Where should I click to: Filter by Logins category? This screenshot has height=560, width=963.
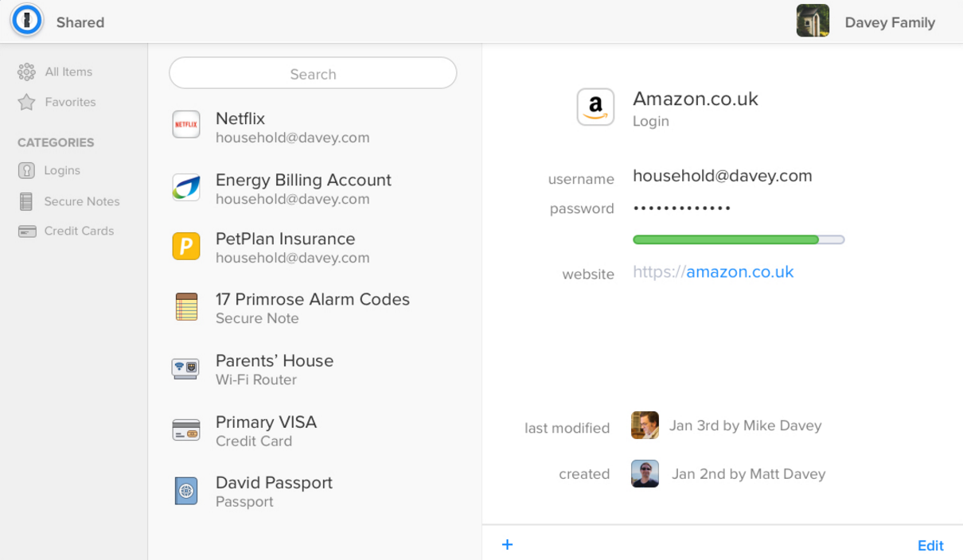click(x=61, y=170)
